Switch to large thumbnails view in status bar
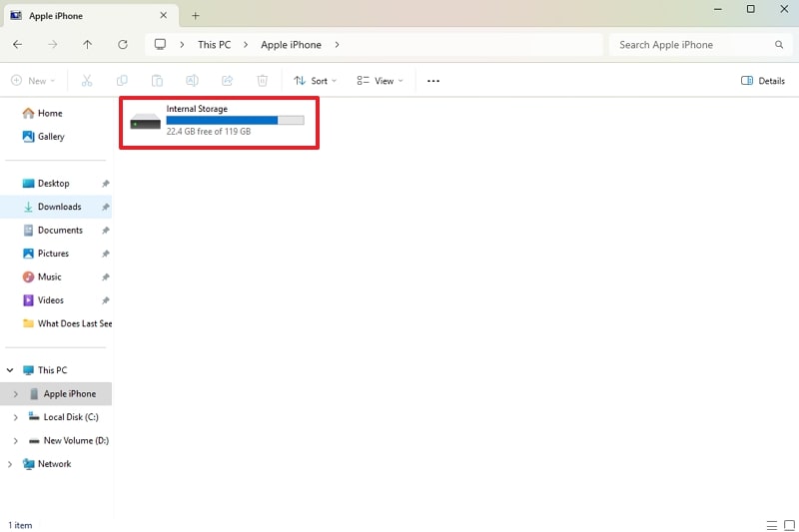This screenshot has height=532, width=799. (789, 525)
